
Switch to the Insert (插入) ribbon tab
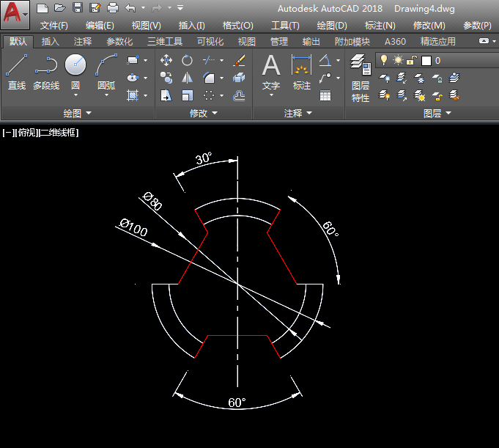[51, 42]
